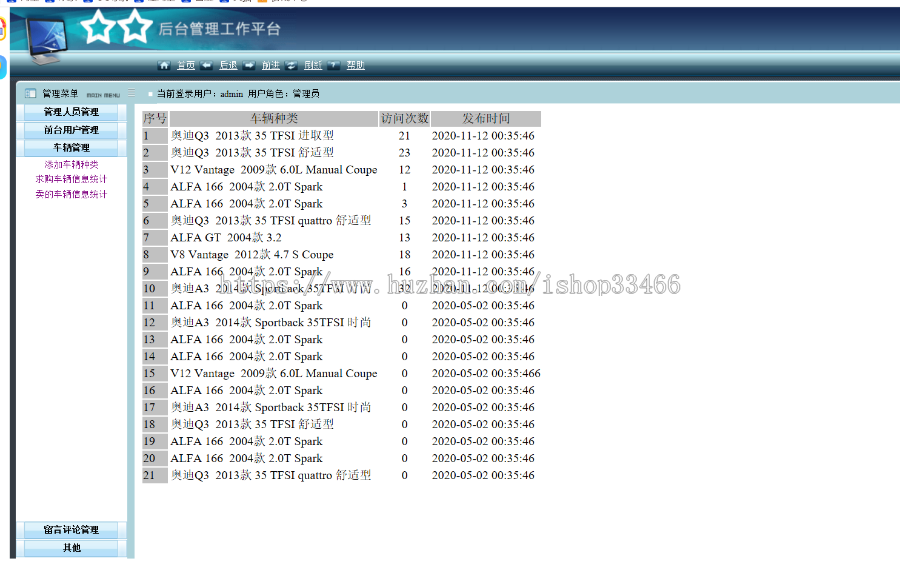Open the 求购车辆信息统计 submenu item
The height and width of the screenshot is (564, 900).
[71, 179]
